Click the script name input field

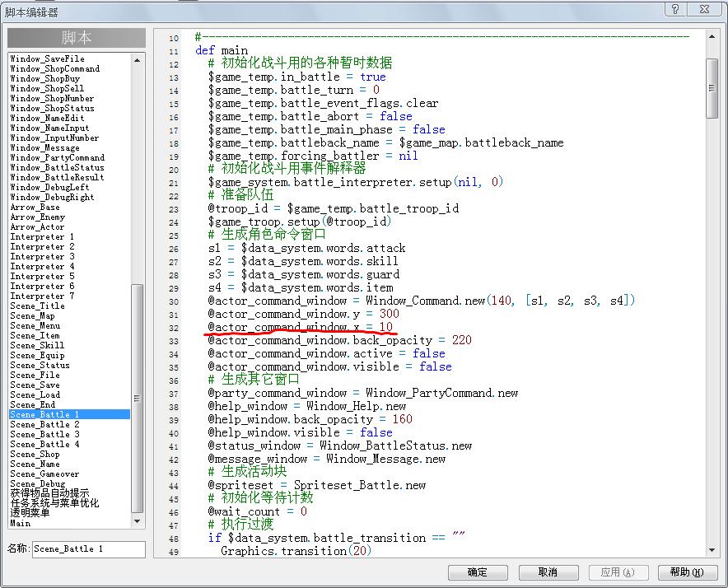(89, 549)
